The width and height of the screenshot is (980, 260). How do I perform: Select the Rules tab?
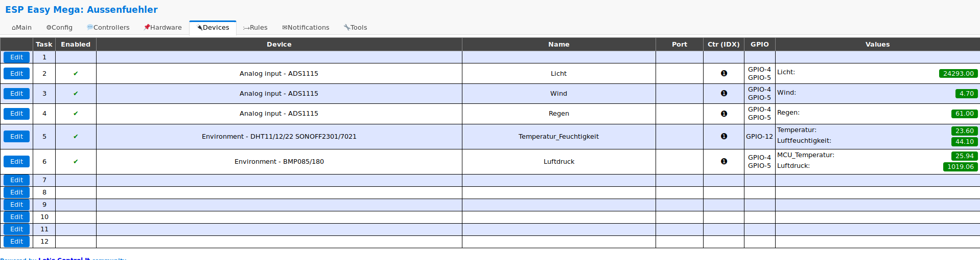(255, 28)
